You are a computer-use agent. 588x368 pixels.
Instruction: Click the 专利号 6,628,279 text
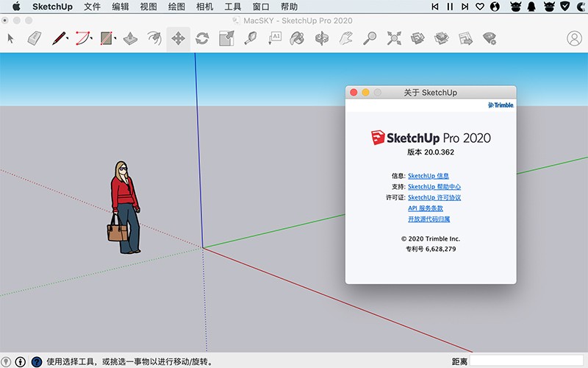[x=431, y=249]
